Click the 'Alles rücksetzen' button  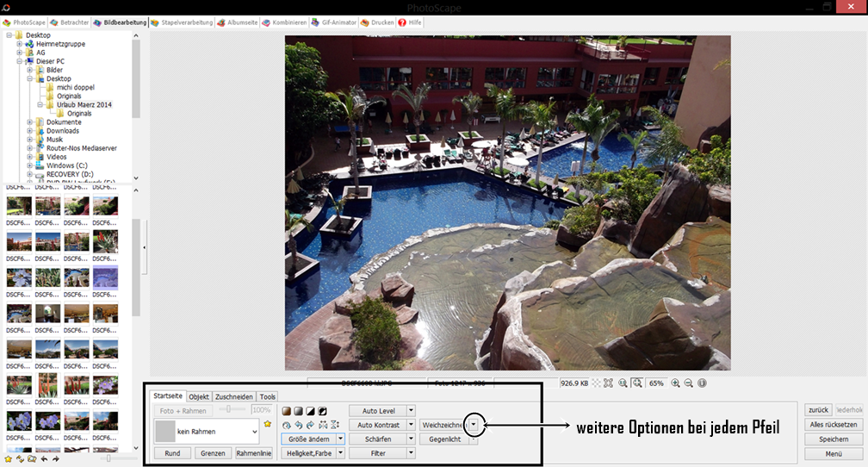pyautogui.click(x=833, y=425)
